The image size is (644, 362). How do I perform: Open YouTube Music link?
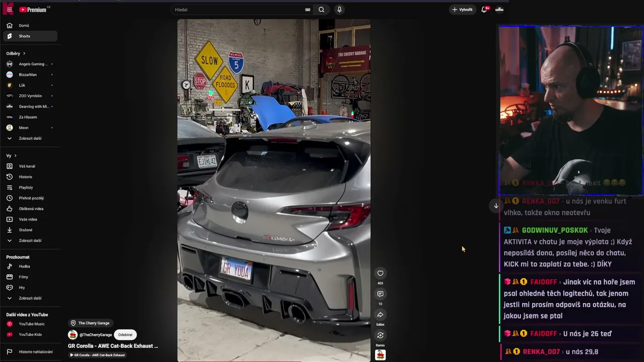[x=30, y=324]
